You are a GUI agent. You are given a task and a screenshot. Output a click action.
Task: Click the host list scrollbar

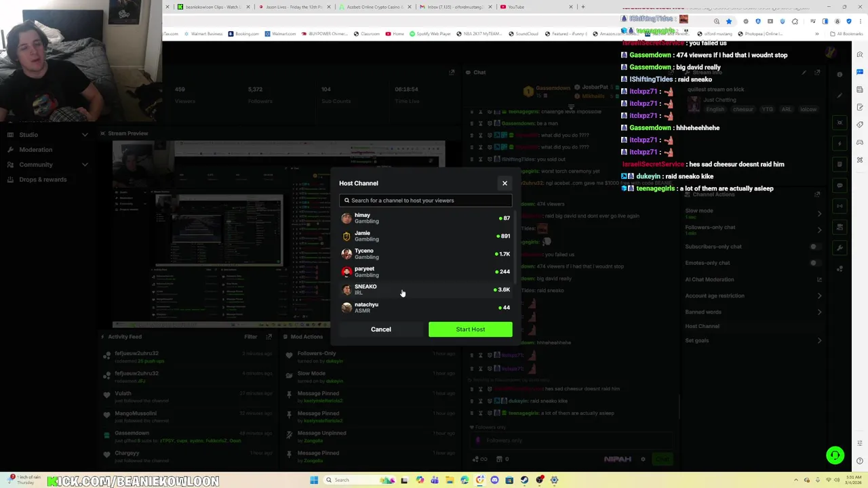click(517, 247)
